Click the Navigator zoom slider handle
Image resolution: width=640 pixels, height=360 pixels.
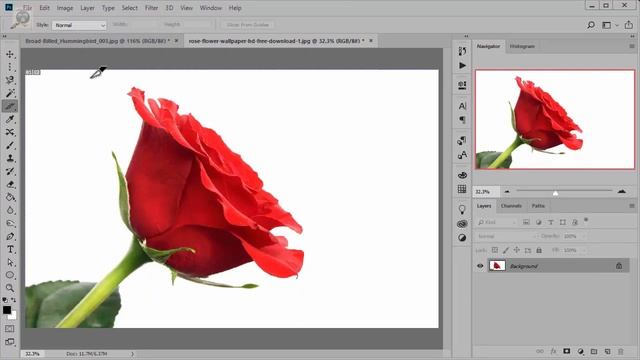[555, 193]
